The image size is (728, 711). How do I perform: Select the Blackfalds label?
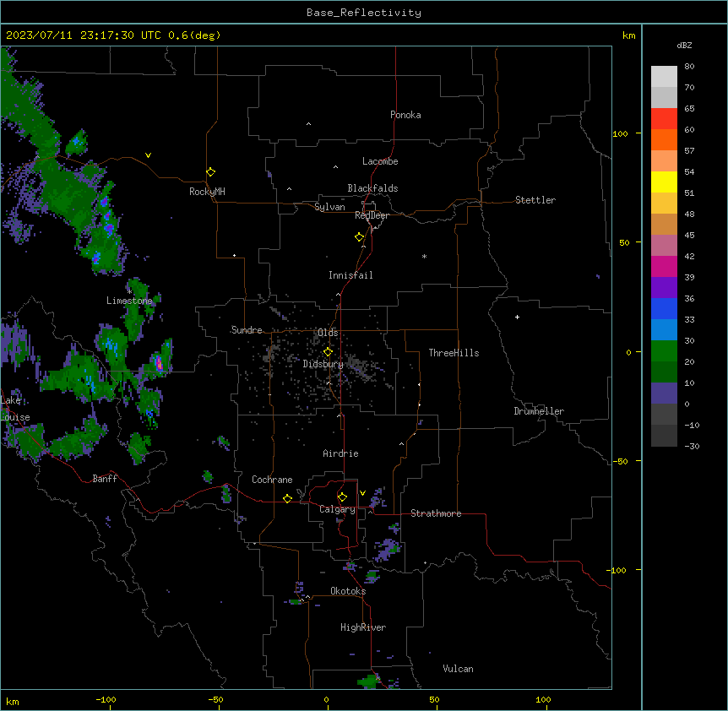tap(372, 188)
